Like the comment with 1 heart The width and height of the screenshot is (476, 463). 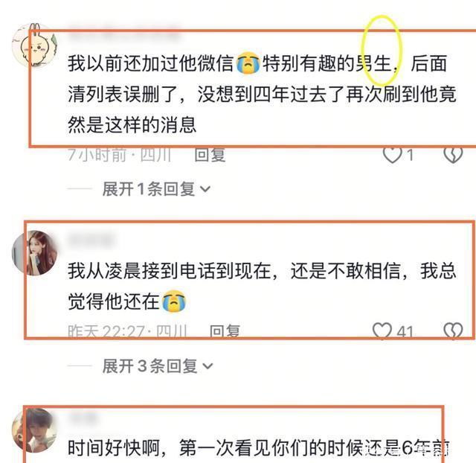[392, 155]
